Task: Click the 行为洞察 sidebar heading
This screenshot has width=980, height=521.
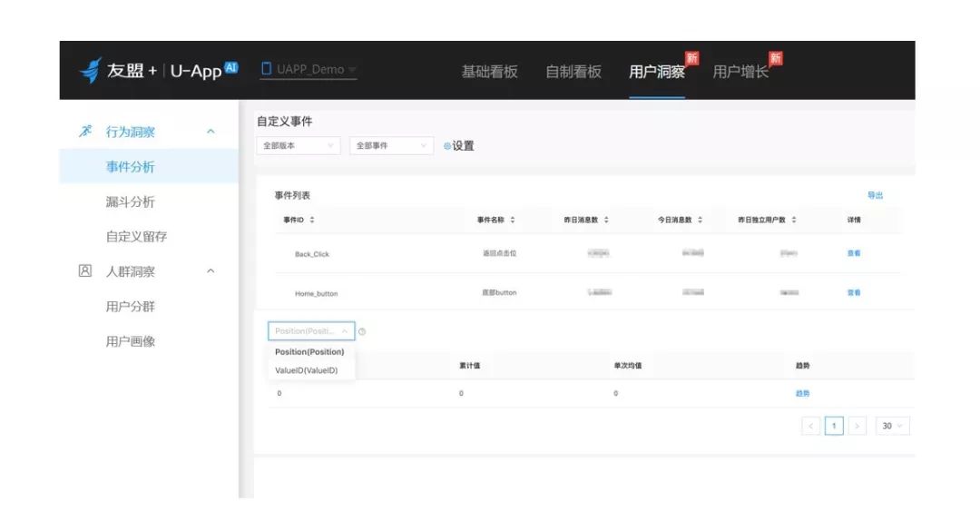Action: [130, 132]
